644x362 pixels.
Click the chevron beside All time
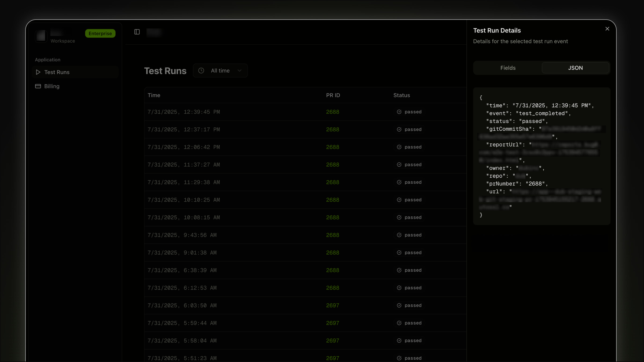click(x=239, y=70)
